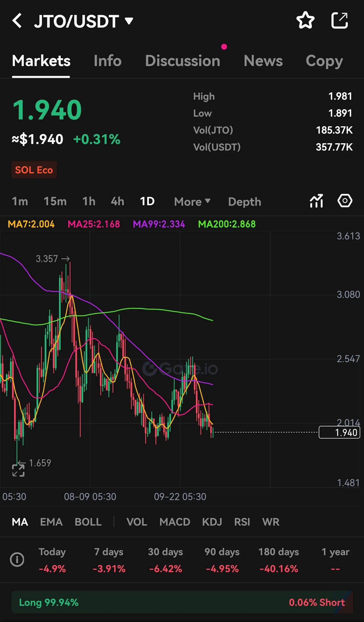Click the MA99:2.334 legend
The height and width of the screenshot is (622, 364).
[159, 224]
